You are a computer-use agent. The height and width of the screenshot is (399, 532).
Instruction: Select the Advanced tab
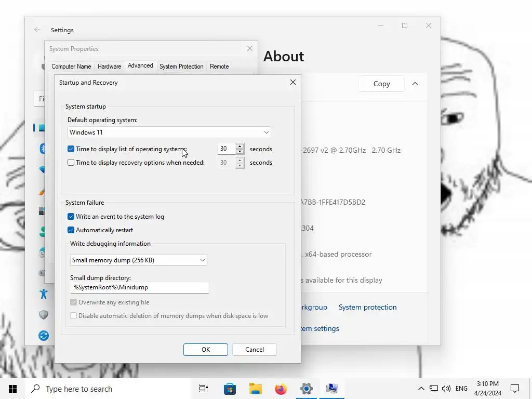click(x=140, y=65)
